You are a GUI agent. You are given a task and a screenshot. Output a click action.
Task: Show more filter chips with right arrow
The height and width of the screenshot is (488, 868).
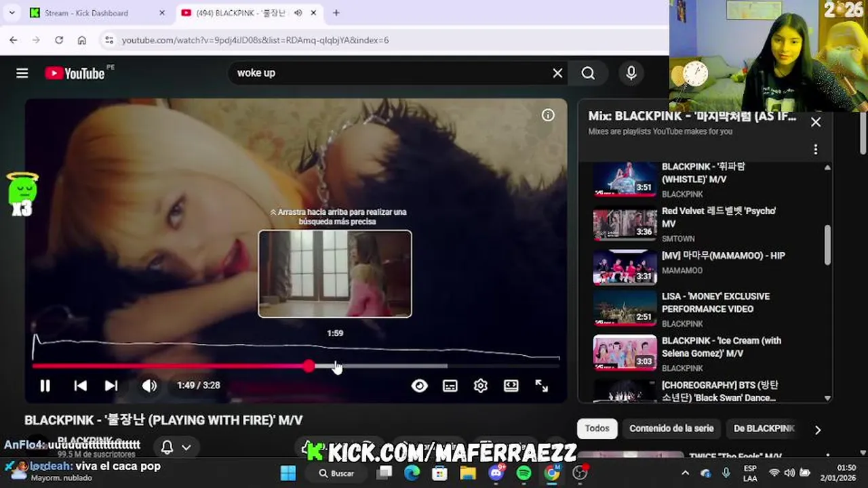point(817,430)
